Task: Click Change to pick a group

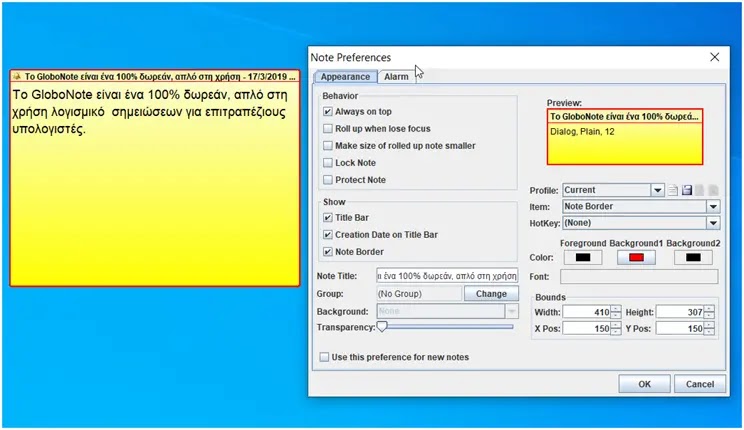Action: pos(491,294)
